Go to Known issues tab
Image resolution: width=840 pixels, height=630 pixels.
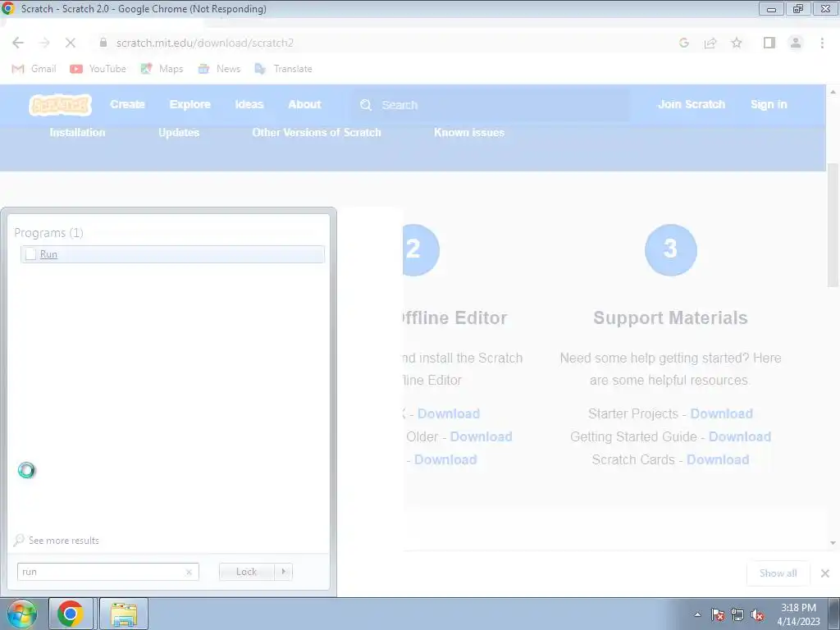(x=469, y=132)
